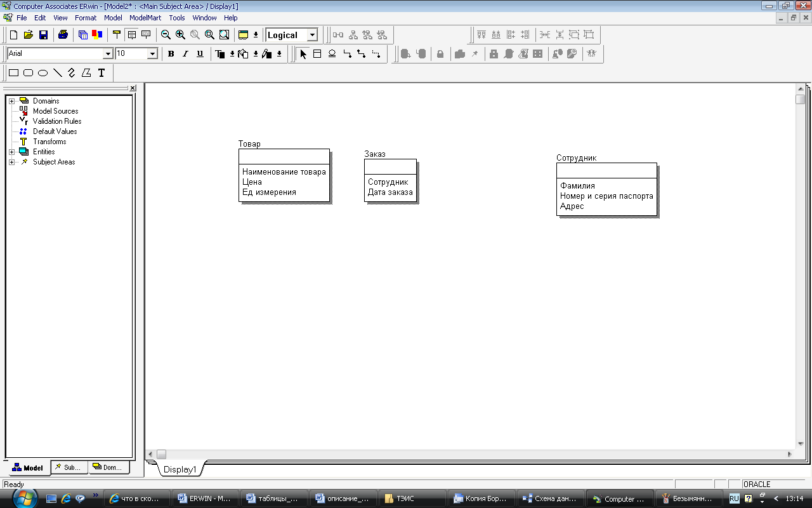The image size is (812, 508).
Task: Click the Windows Start button
Action: (24, 498)
